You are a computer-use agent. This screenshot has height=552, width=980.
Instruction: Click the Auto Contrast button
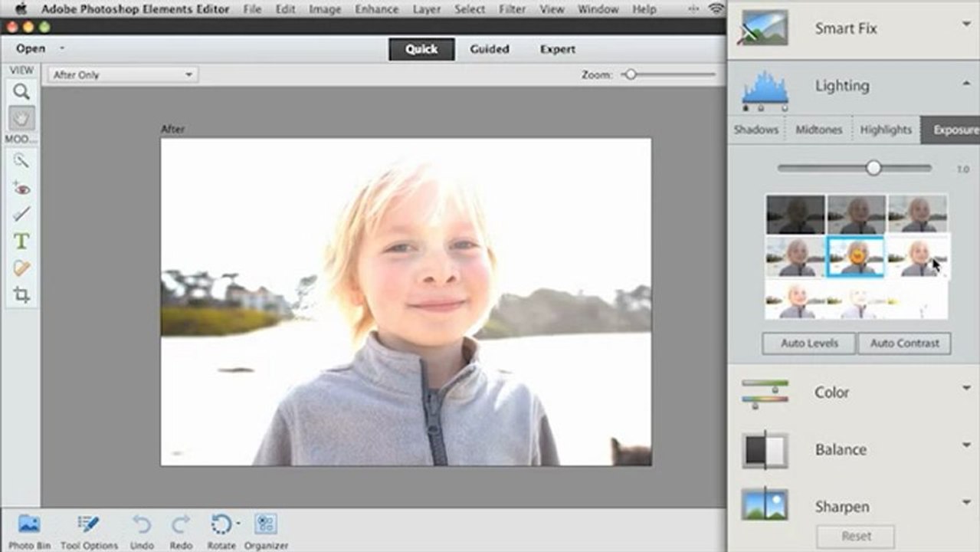[904, 343]
